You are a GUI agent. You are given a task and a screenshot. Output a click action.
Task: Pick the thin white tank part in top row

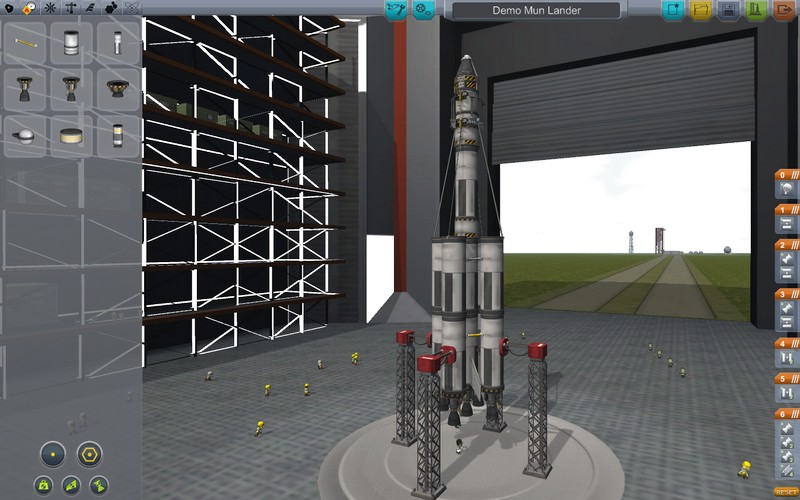(x=118, y=43)
